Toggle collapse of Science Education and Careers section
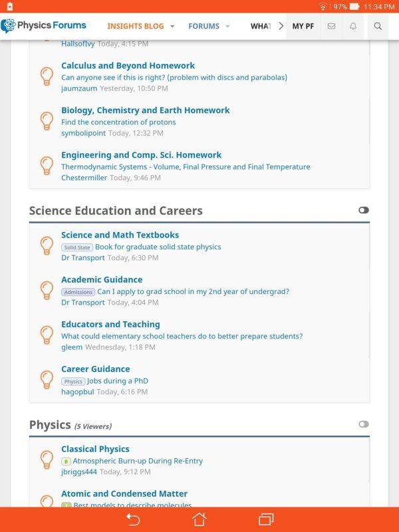The height and width of the screenshot is (532, 399). [363, 210]
